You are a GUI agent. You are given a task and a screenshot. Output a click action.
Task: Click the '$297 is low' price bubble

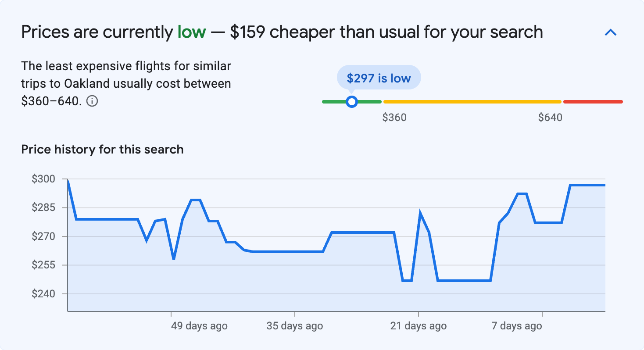pyautogui.click(x=378, y=77)
